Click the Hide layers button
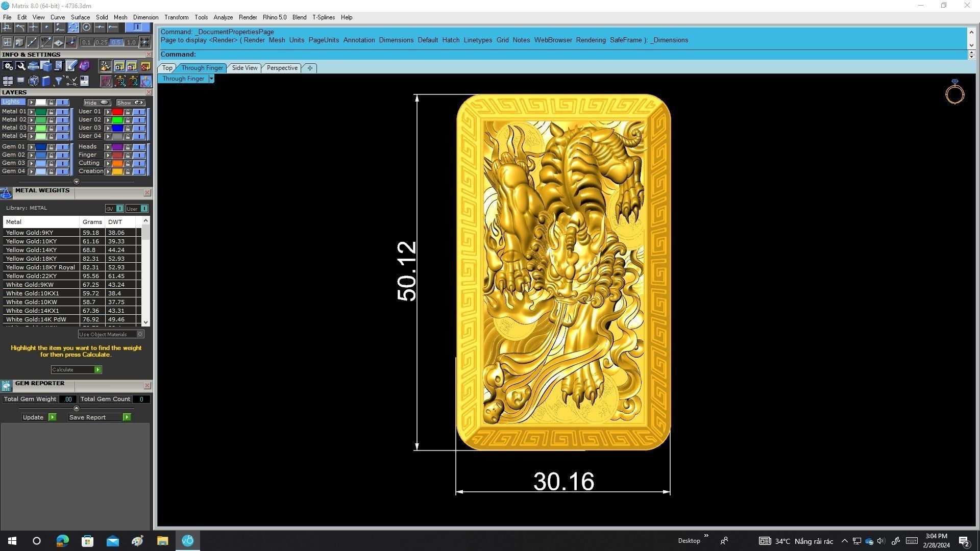980x551 pixels. (x=97, y=103)
